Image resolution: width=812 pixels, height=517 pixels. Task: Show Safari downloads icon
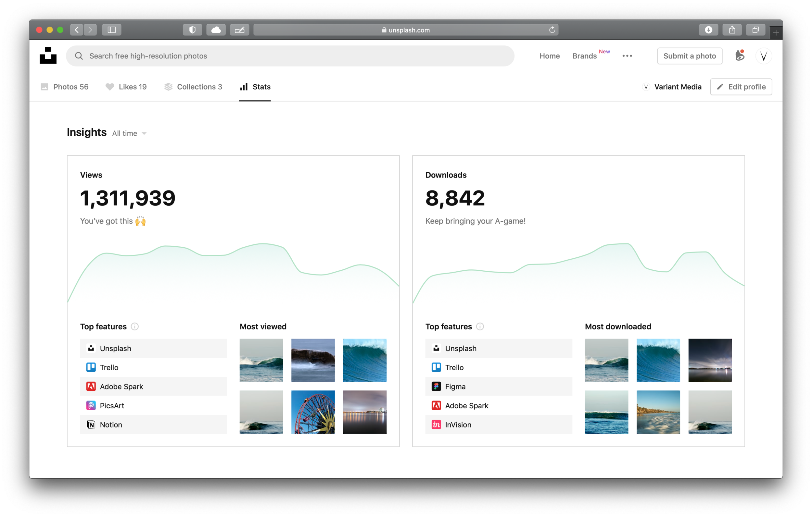[x=708, y=30]
